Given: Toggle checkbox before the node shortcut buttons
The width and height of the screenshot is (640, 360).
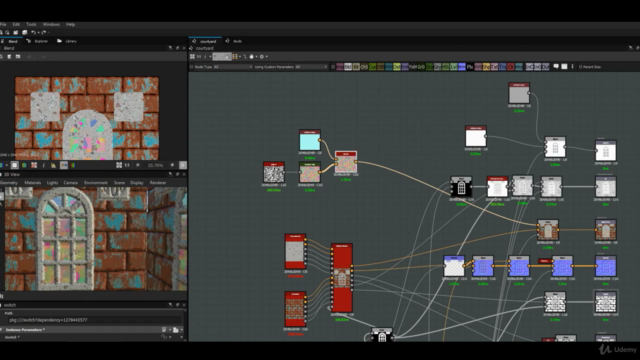Looking at the screenshot, I should (333, 67).
